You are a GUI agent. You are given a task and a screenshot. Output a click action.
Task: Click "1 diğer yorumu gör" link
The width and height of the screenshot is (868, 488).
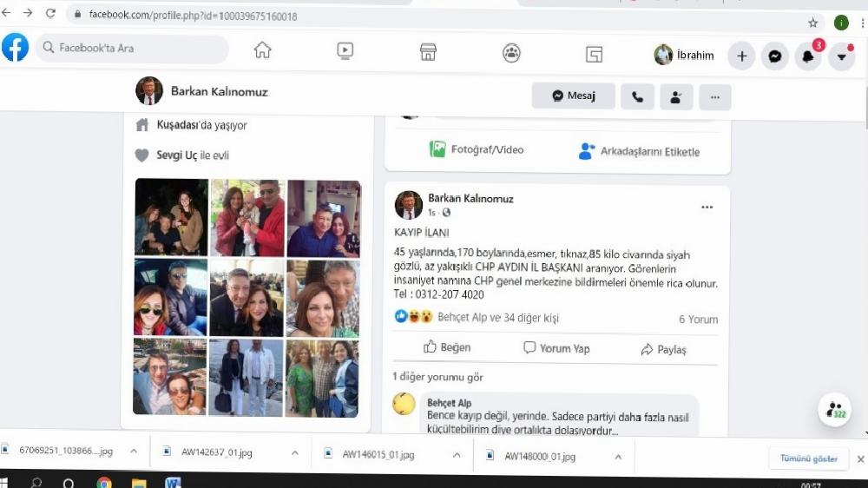437,377
